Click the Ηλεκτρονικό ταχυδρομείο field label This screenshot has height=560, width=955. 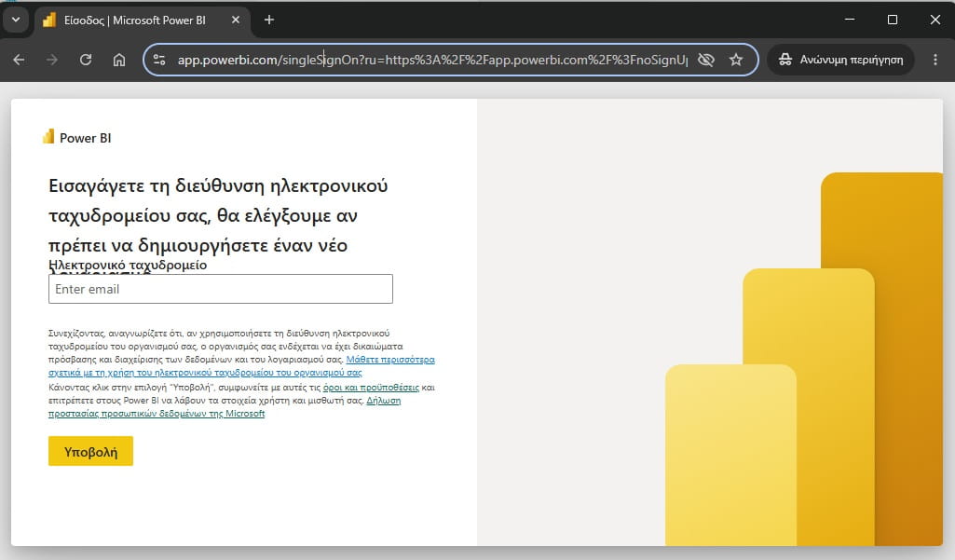(x=128, y=265)
